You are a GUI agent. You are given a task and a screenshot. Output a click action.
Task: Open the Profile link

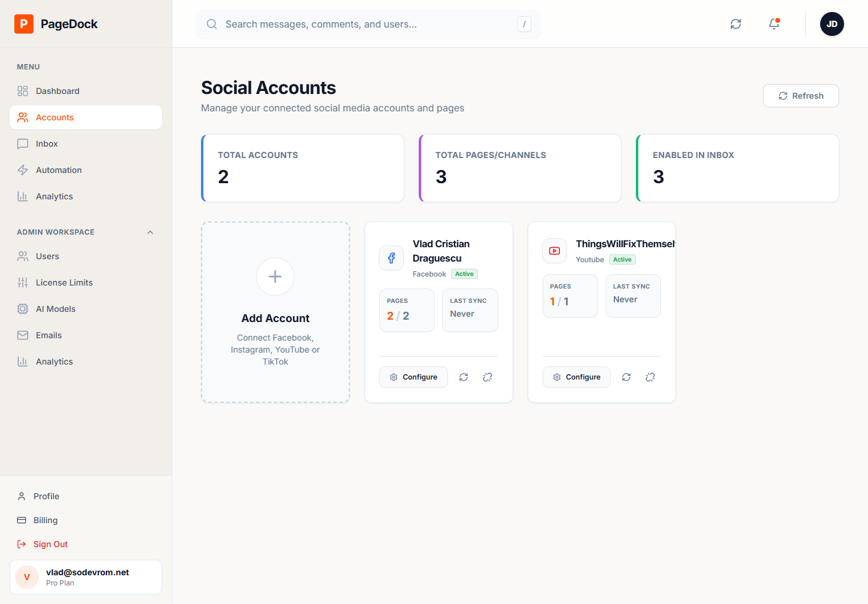(86, 496)
